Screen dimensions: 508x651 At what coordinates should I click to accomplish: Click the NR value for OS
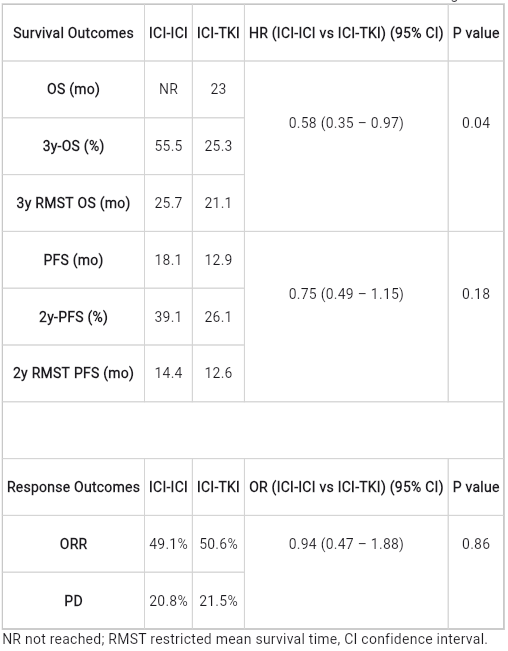(x=168, y=89)
